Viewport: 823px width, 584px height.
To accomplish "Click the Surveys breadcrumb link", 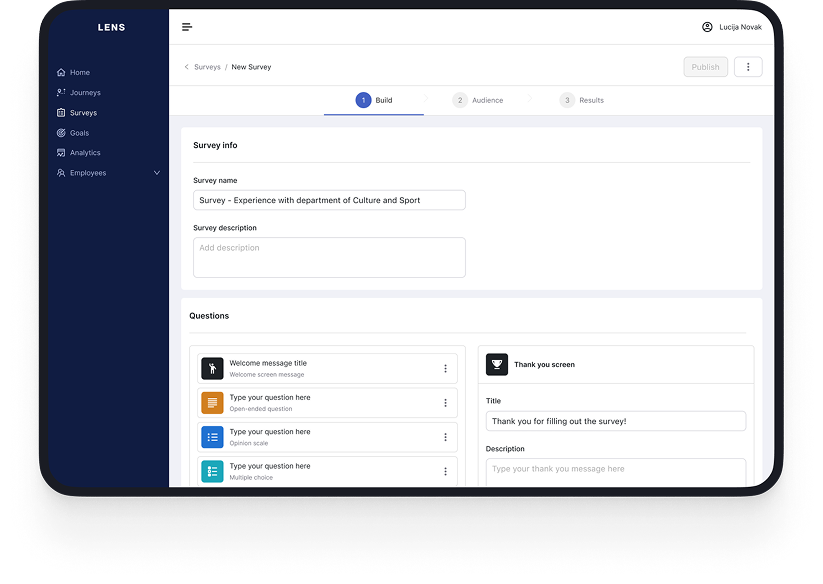I will coord(207,67).
